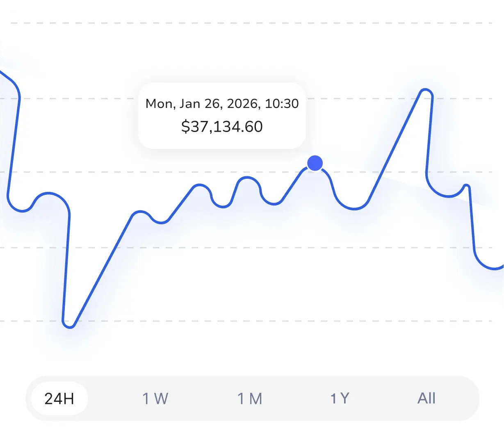
Task: Show the All-time price chart
Action: (x=427, y=398)
